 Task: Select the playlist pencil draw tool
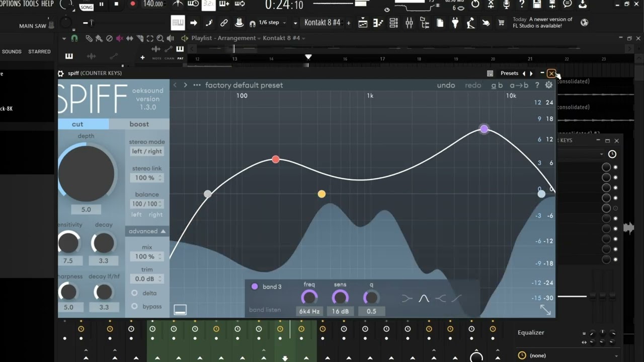tap(89, 38)
